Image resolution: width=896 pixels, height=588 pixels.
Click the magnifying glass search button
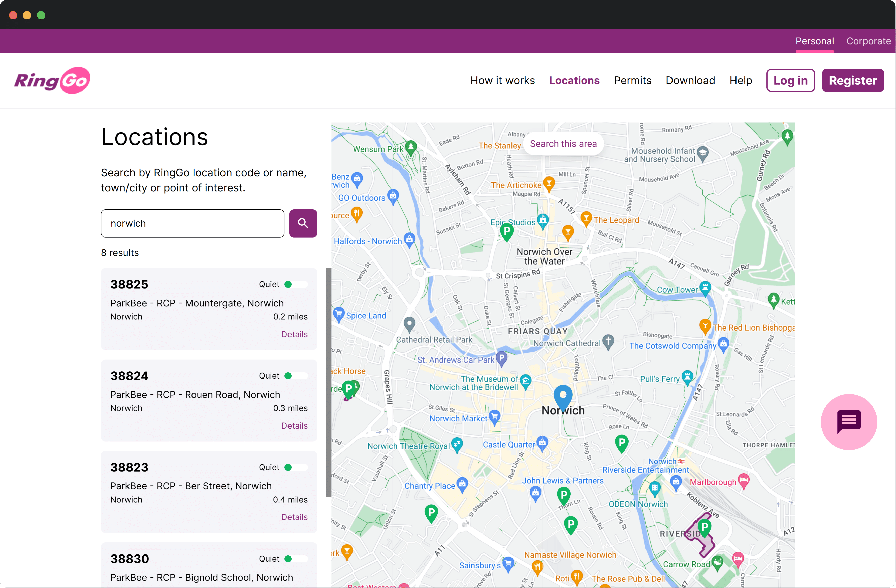(303, 223)
